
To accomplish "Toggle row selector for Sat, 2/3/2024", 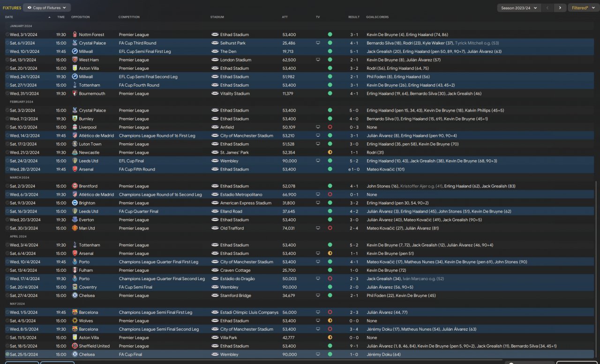I will pos(7,186).
